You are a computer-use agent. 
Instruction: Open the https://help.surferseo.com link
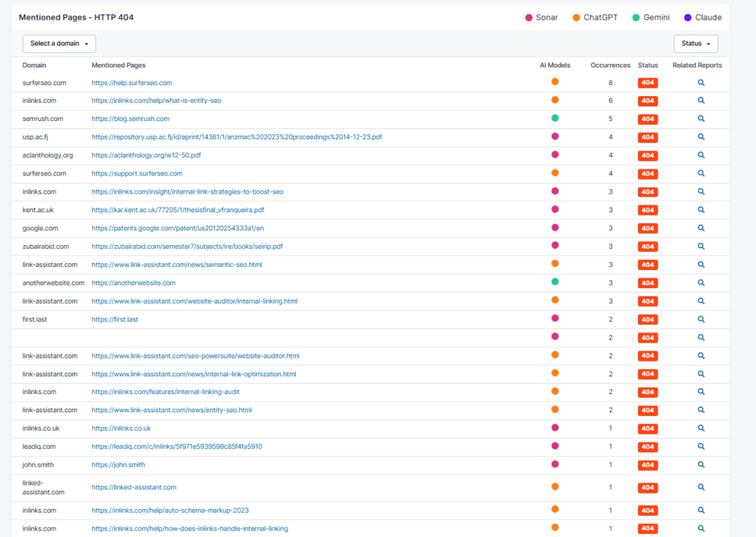[131, 83]
